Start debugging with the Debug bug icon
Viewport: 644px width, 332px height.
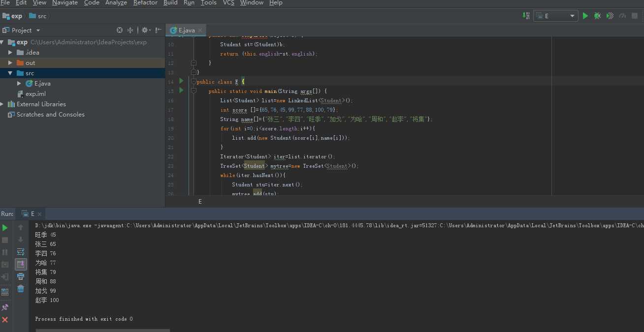pyautogui.click(x=597, y=16)
